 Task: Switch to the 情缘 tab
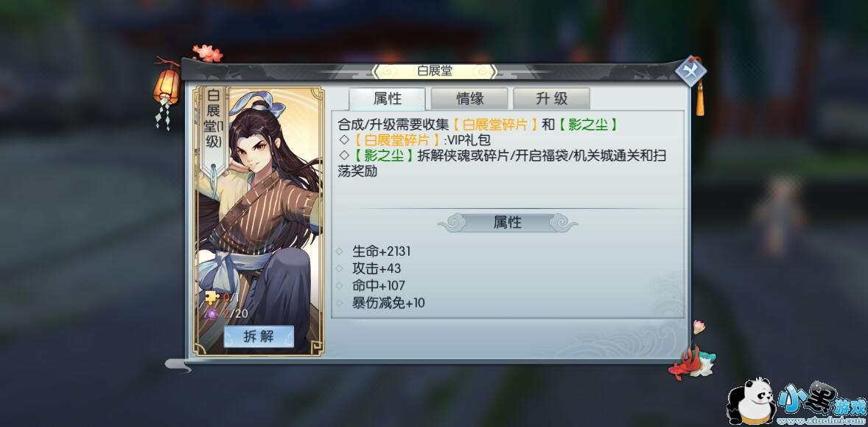tap(469, 99)
